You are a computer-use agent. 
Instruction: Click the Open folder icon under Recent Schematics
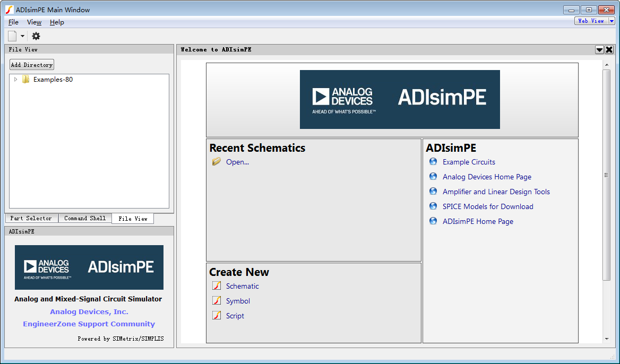pos(216,162)
